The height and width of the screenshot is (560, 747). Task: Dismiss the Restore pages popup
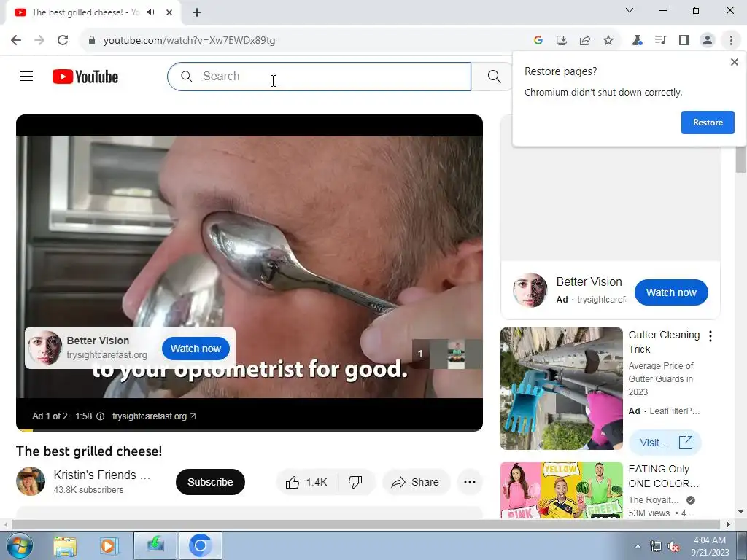735,62
